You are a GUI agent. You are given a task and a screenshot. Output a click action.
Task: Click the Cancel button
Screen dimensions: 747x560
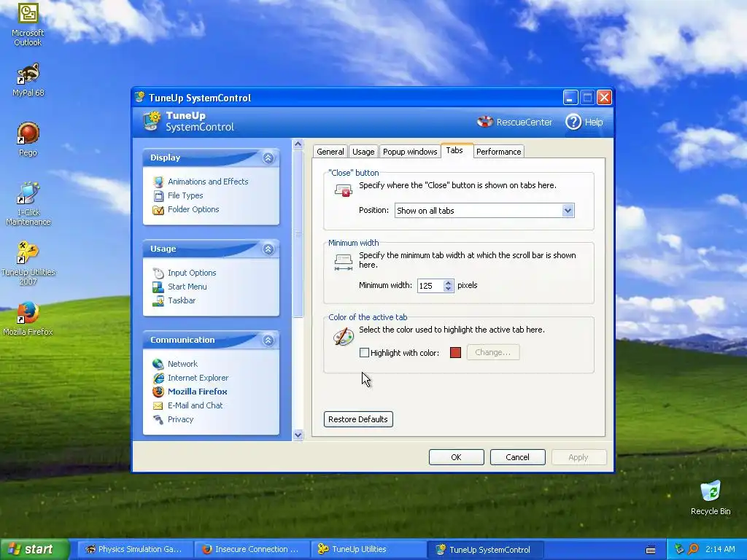pos(517,457)
